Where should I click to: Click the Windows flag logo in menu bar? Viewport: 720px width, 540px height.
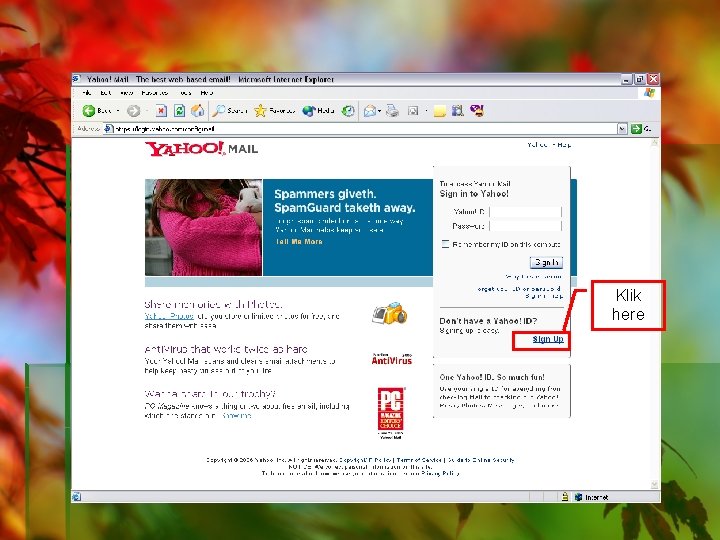tap(649, 93)
